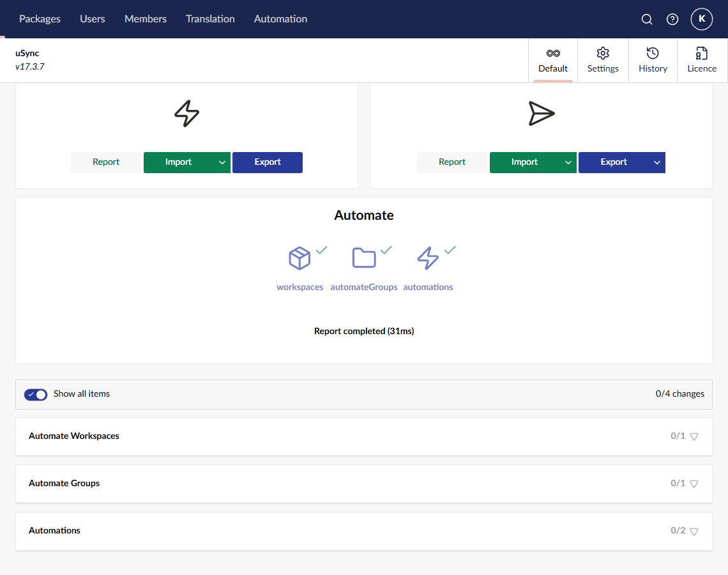Image resolution: width=728 pixels, height=575 pixels.
Task: Click the Automate section title
Action: [364, 215]
